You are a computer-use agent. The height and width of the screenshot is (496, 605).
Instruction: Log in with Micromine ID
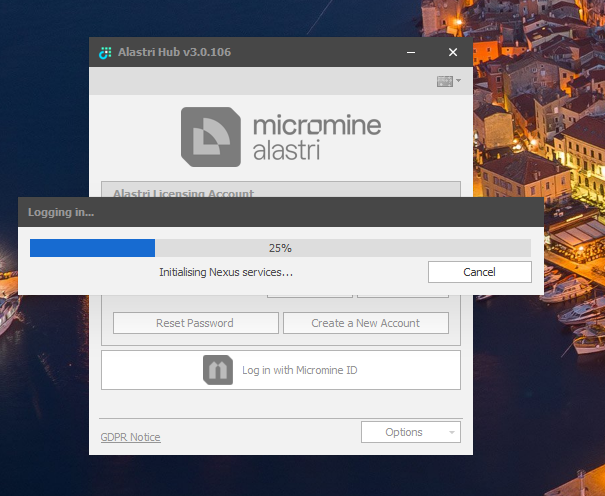(x=281, y=370)
